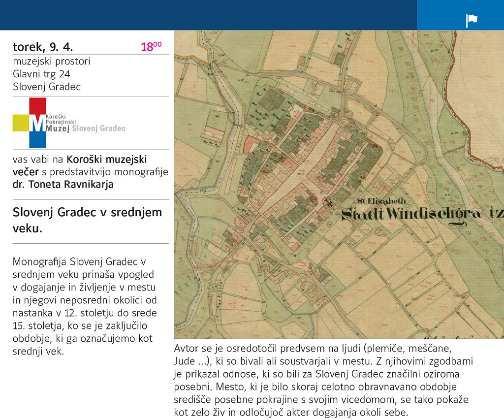This screenshot has height=420, width=504.
Task: Click the paragraph beginning 'Monografija Slovenj Gradec v'
Action: 85,306
